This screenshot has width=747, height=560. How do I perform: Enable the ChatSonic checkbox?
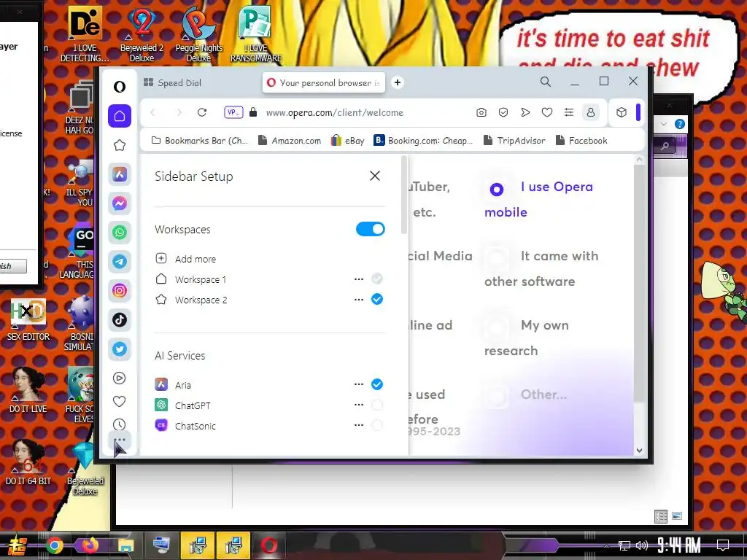[x=377, y=425]
